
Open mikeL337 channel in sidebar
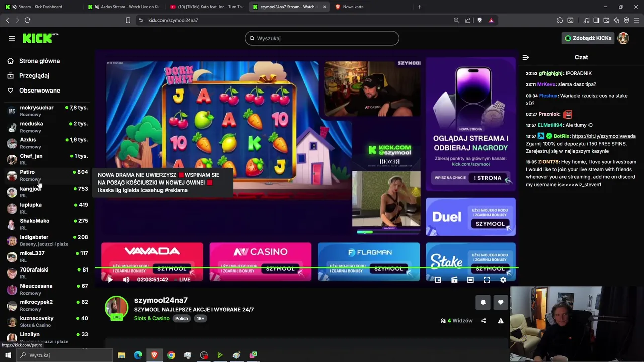coord(47,256)
